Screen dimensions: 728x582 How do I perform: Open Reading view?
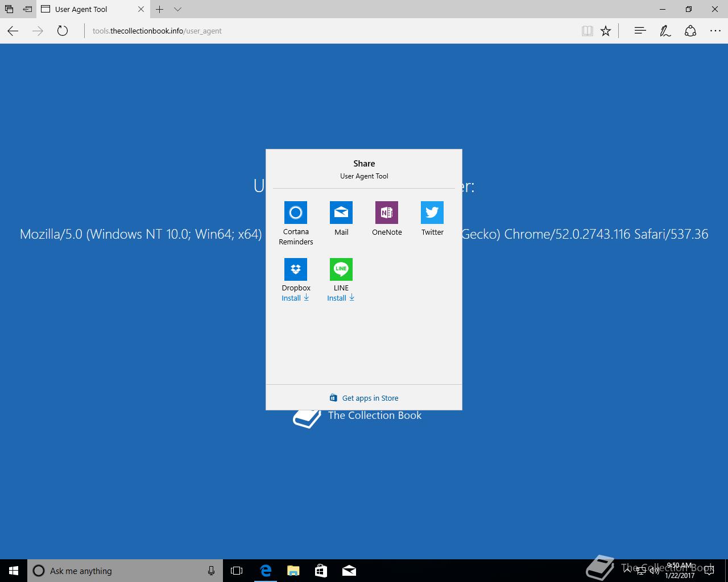point(588,31)
